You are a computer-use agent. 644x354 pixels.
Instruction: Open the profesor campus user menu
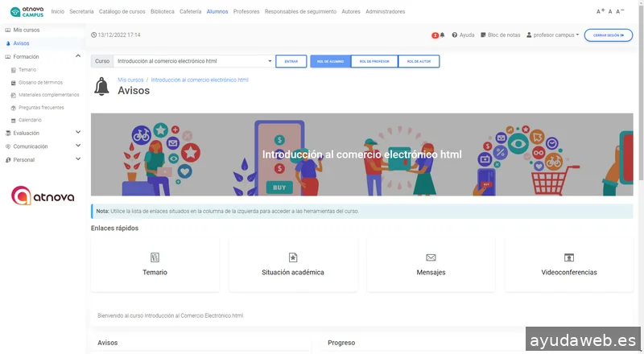(553, 35)
